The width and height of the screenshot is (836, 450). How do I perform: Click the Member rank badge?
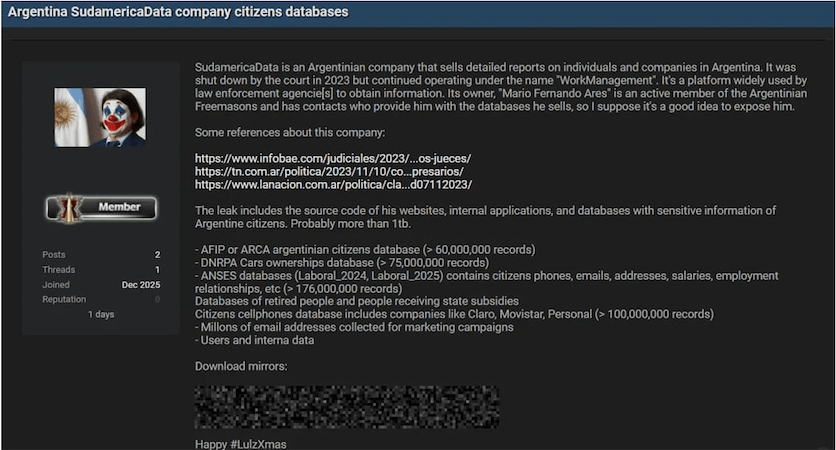(101, 208)
